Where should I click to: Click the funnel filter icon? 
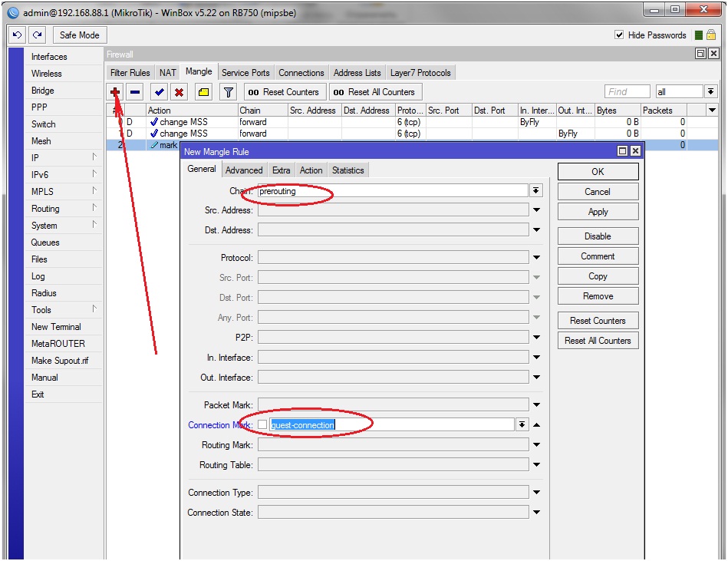pos(228,92)
